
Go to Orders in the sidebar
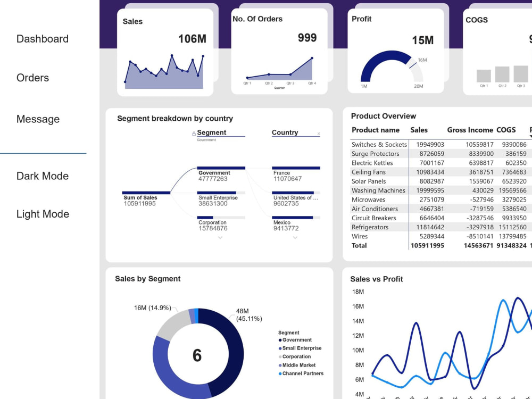point(32,78)
